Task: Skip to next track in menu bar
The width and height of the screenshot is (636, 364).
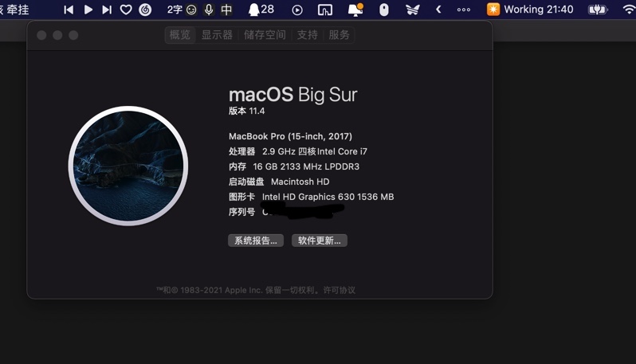Action: coord(107,10)
